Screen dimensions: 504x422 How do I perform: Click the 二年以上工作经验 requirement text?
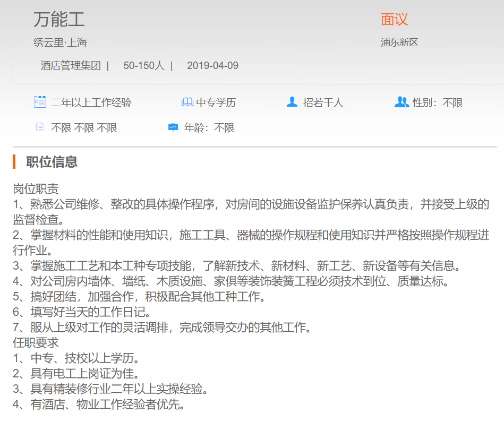pyautogui.click(x=91, y=102)
